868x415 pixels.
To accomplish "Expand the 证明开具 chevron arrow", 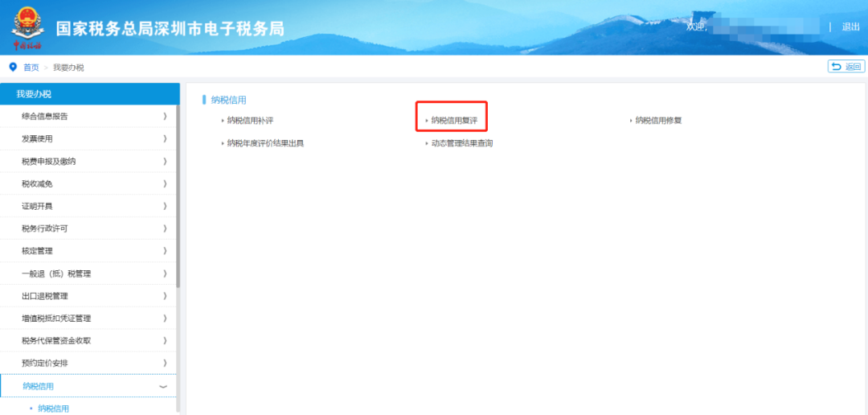I will pyautogui.click(x=165, y=206).
